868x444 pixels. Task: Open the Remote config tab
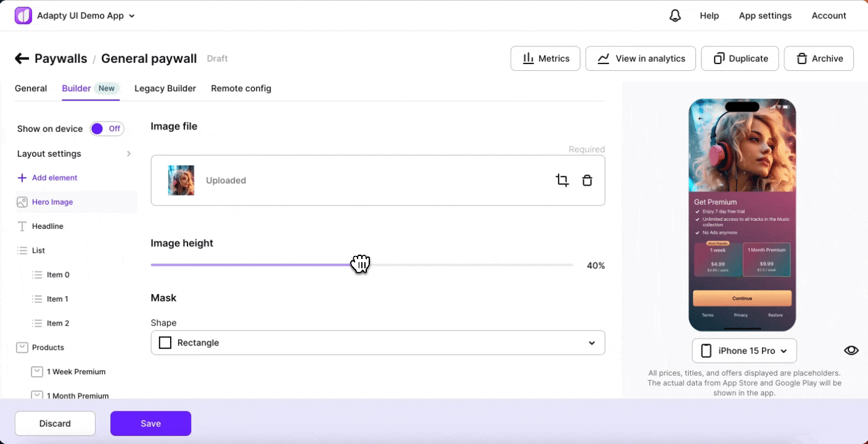click(x=241, y=88)
